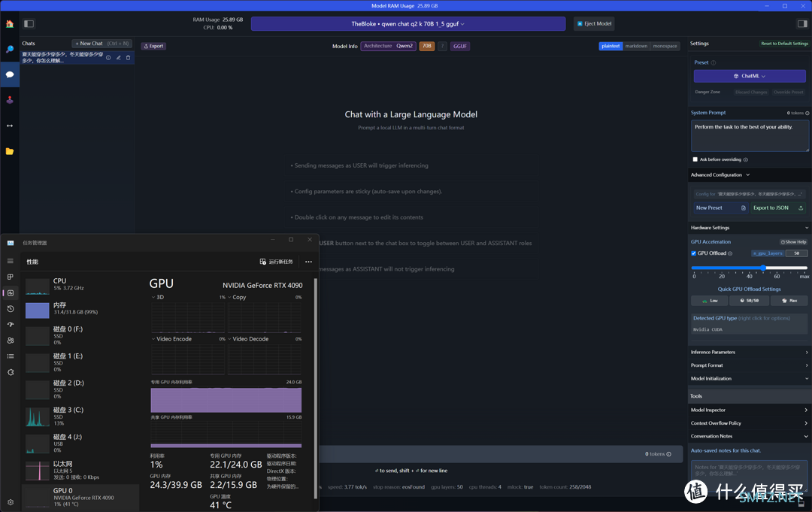Select the 50/50 quick GPU offload setting

tap(750, 301)
